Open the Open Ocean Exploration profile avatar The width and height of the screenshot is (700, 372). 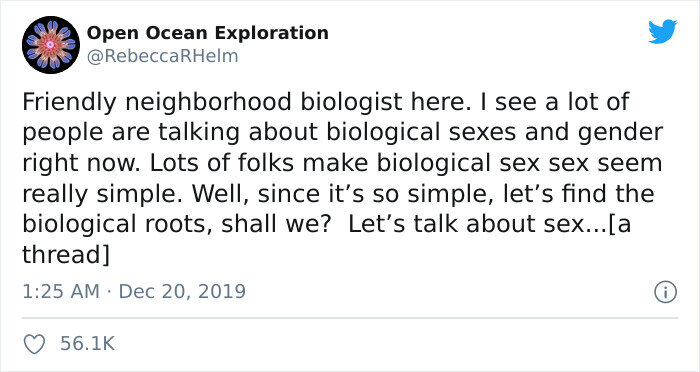point(50,45)
